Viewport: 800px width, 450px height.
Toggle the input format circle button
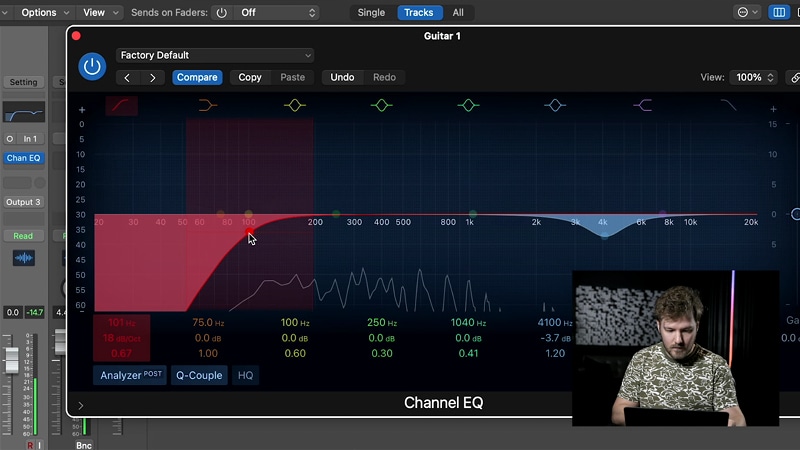(10, 139)
